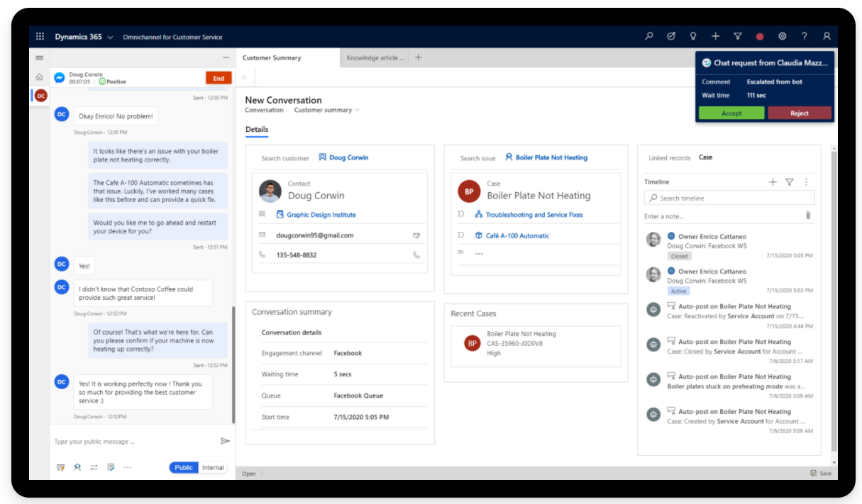Select the Customer Summary tab
This screenshot has height=504, width=862.
pos(287,58)
